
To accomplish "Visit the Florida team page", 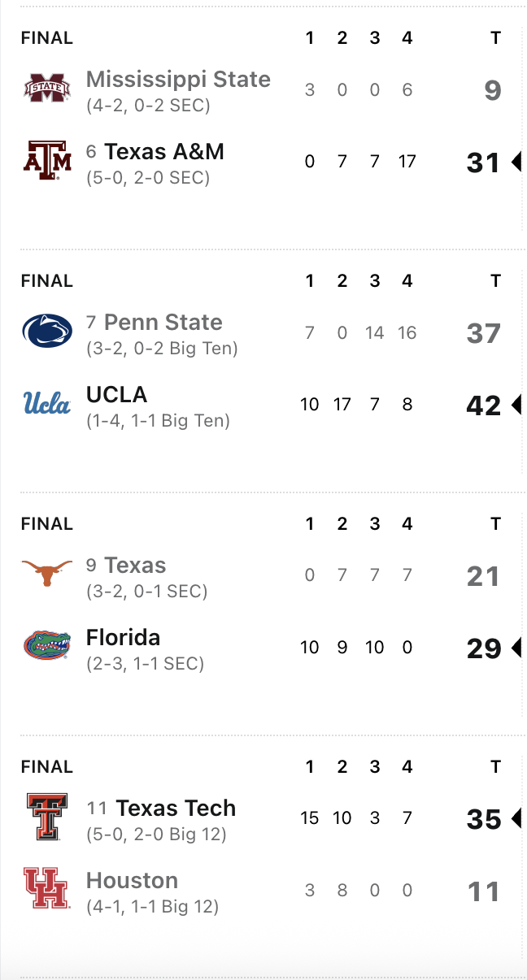I will (x=124, y=638).
